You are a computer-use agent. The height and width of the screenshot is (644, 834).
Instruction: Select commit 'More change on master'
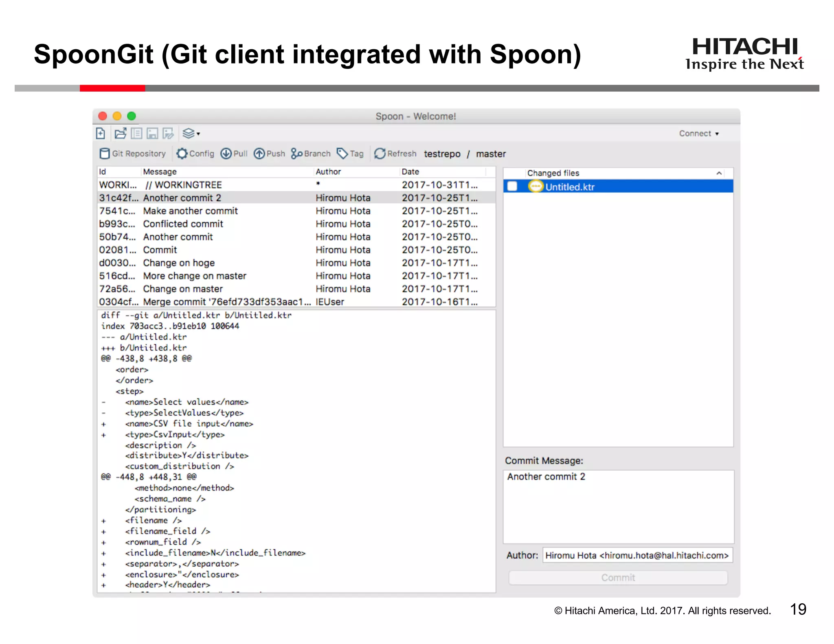(x=296, y=276)
